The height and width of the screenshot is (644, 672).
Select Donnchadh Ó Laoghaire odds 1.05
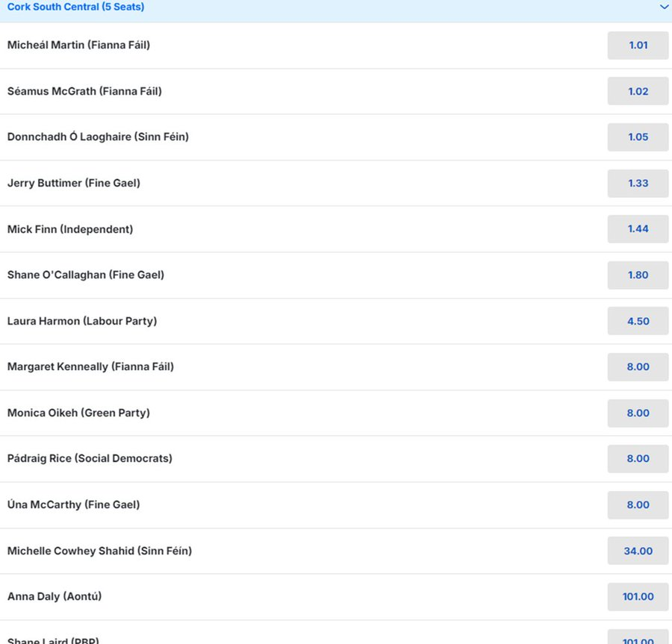click(638, 137)
